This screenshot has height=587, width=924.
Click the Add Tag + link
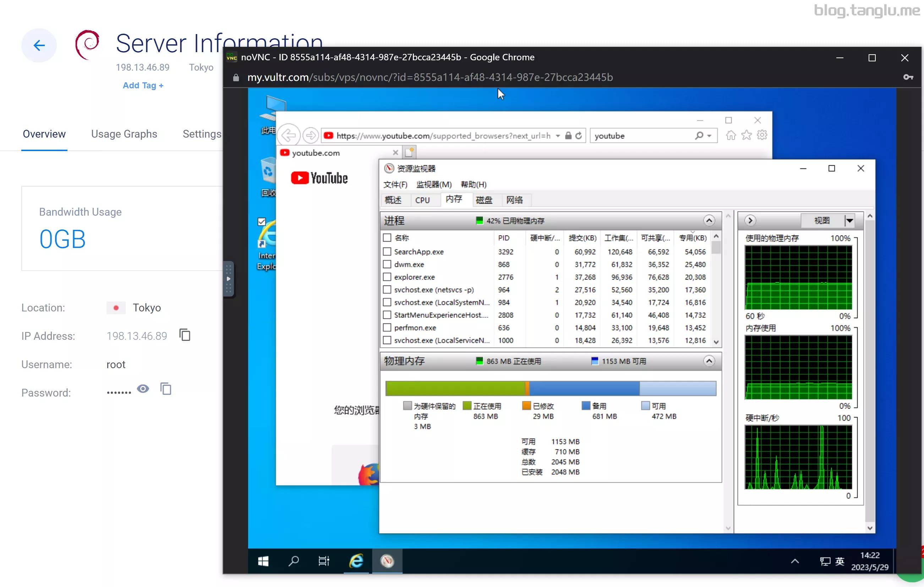143,85
